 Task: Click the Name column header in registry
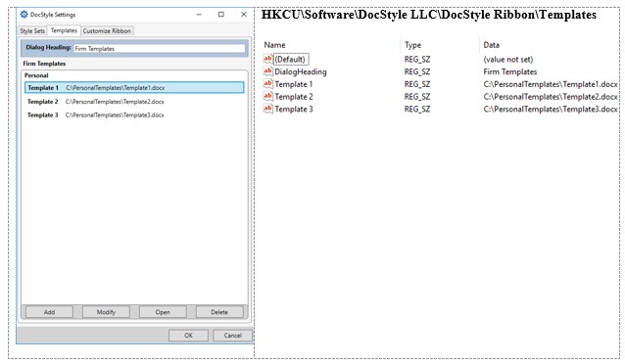[x=274, y=45]
